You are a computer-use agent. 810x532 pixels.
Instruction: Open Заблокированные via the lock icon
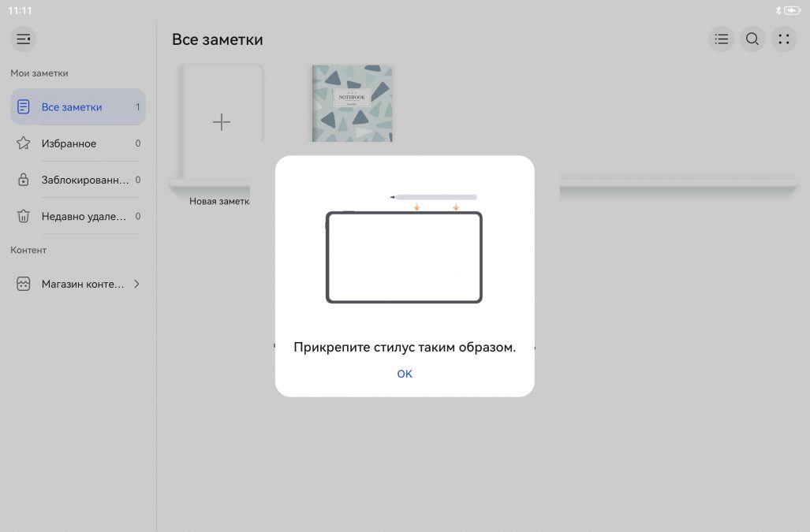[x=24, y=179]
